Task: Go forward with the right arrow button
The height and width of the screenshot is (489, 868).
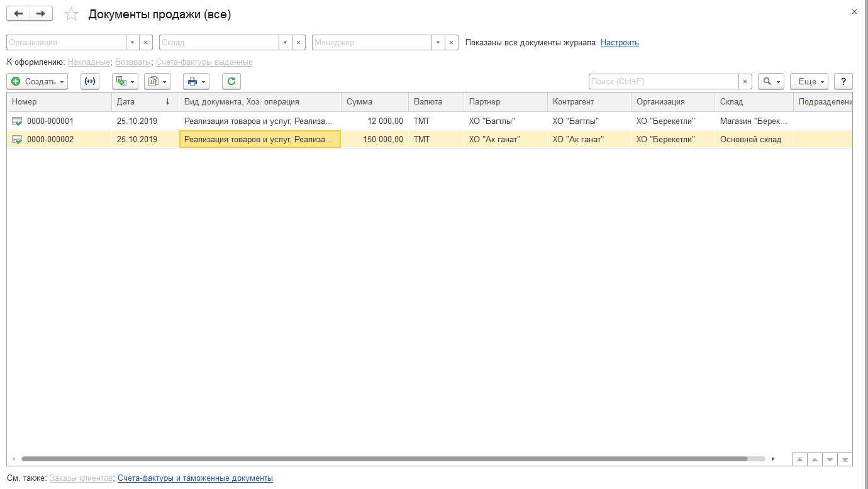Action: [41, 13]
